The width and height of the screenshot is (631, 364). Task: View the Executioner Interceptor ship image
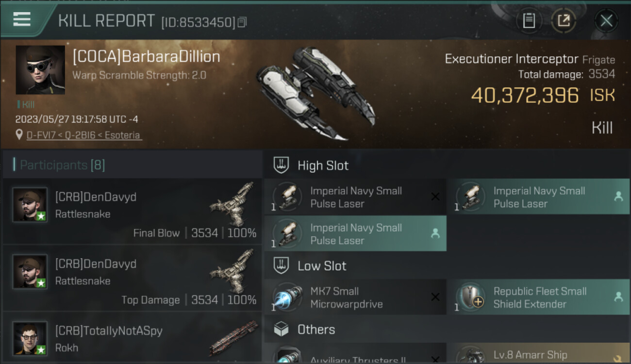coord(315,92)
